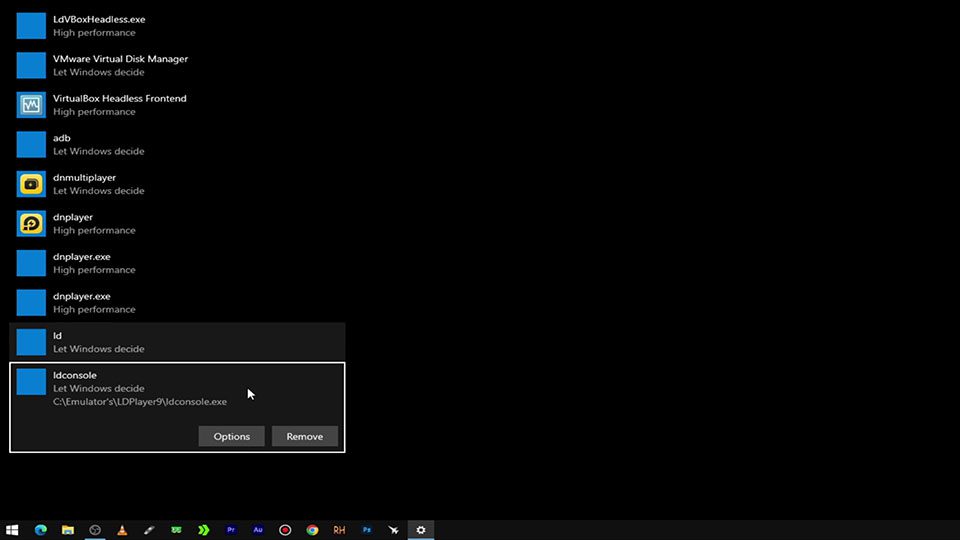
Task: Click the adb app icon
Action: point(31,144)
